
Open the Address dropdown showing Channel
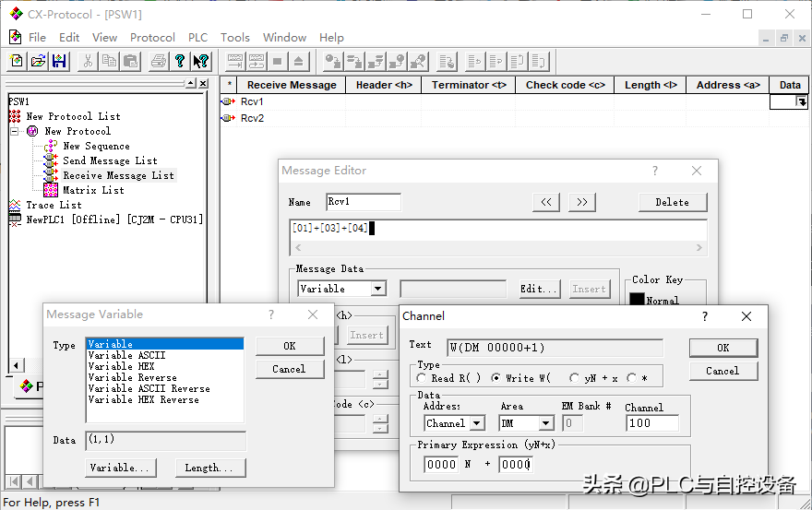click(x=477, y=423)
